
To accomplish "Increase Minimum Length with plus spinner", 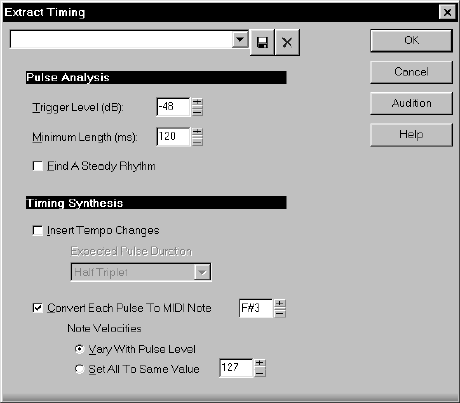I will click(197, 132).
